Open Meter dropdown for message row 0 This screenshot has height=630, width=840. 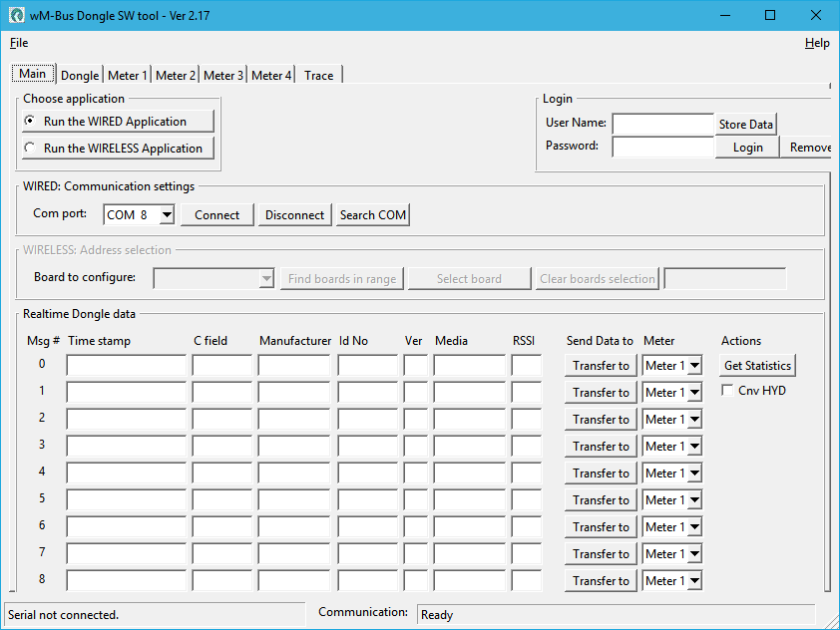point(694,366)
